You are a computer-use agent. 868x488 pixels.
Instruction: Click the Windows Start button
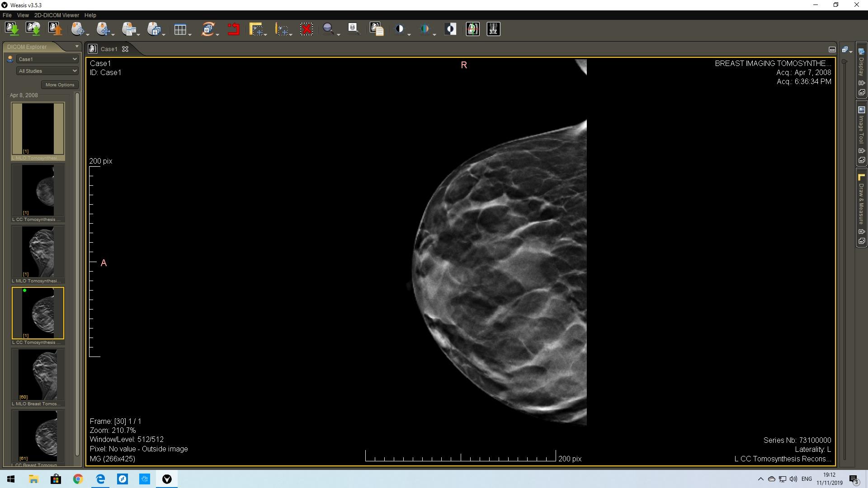pos(11,479)
